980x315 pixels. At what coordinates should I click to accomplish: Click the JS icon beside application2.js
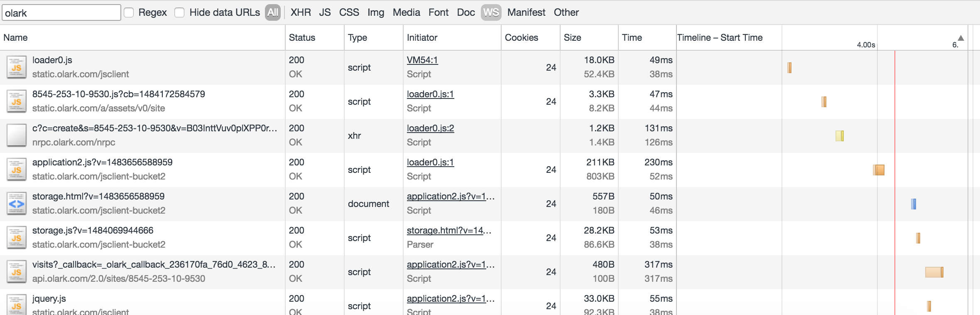(17, 170)
